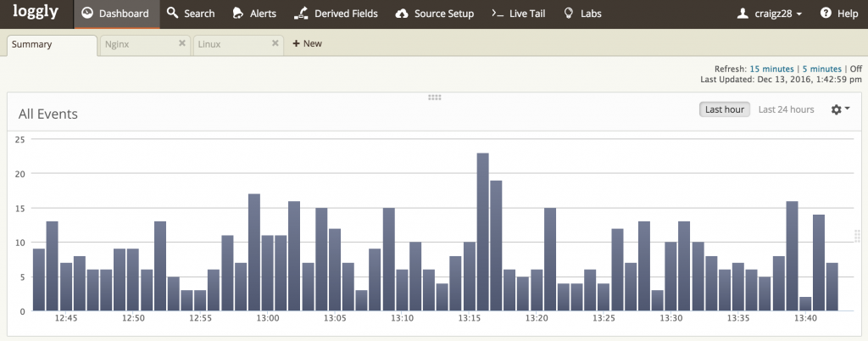The height and width of the screenshot is (341, 868).
Task: Close the Linux tab
Action: coord(275,43)
